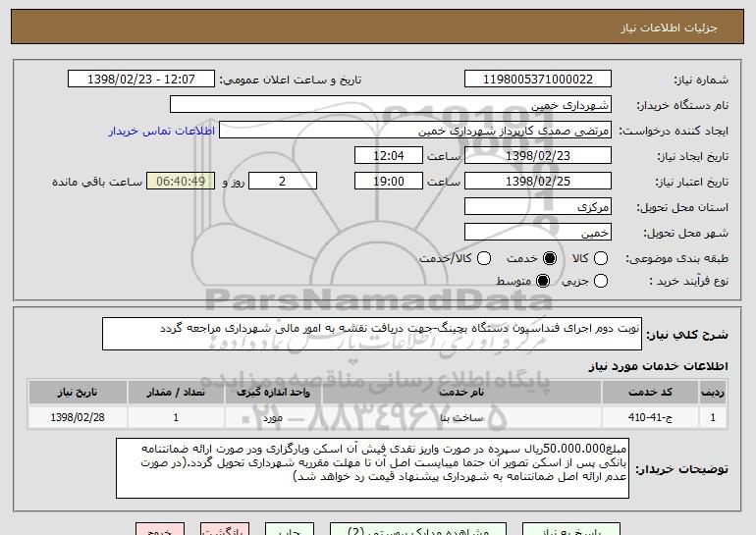Click the پاسخ به نیاز button
The image size is (756, 535).
(x=571, y=529)
